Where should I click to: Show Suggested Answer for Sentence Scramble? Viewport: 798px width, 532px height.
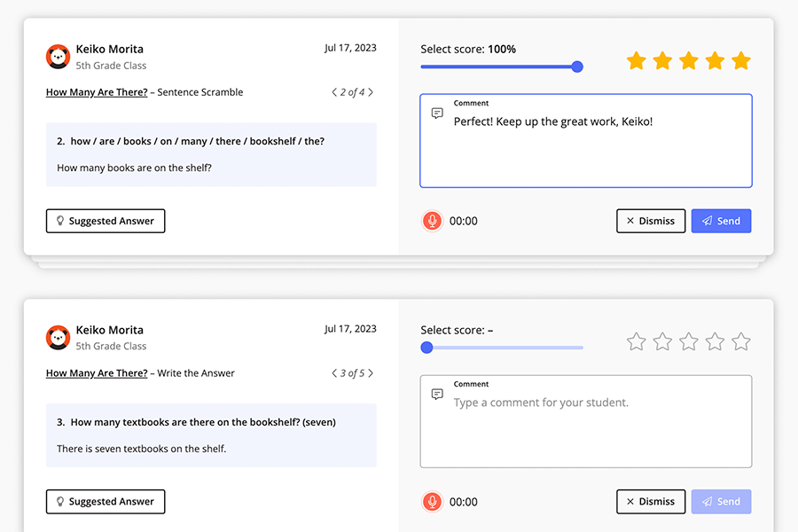coord(106,221)
